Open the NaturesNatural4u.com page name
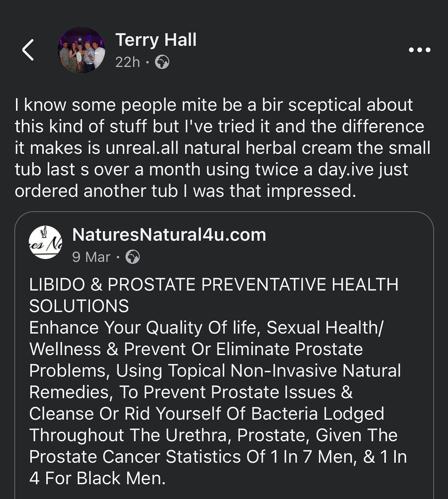 (169, 235)
